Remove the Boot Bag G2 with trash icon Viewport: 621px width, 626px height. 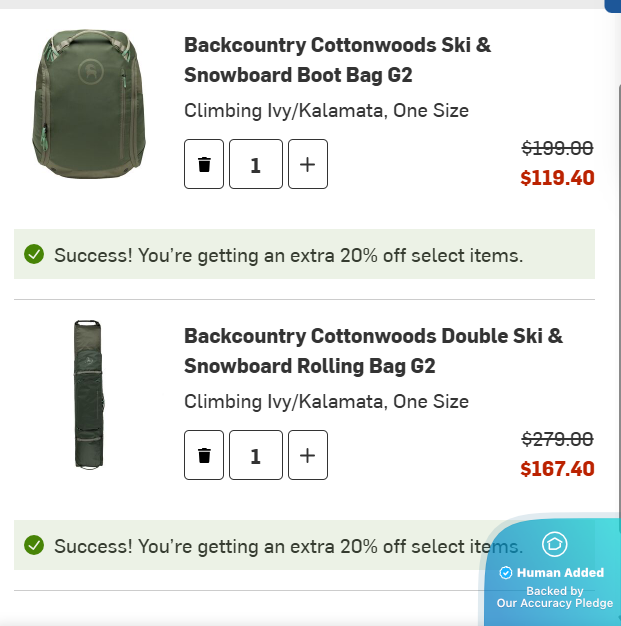pos(204,165)
